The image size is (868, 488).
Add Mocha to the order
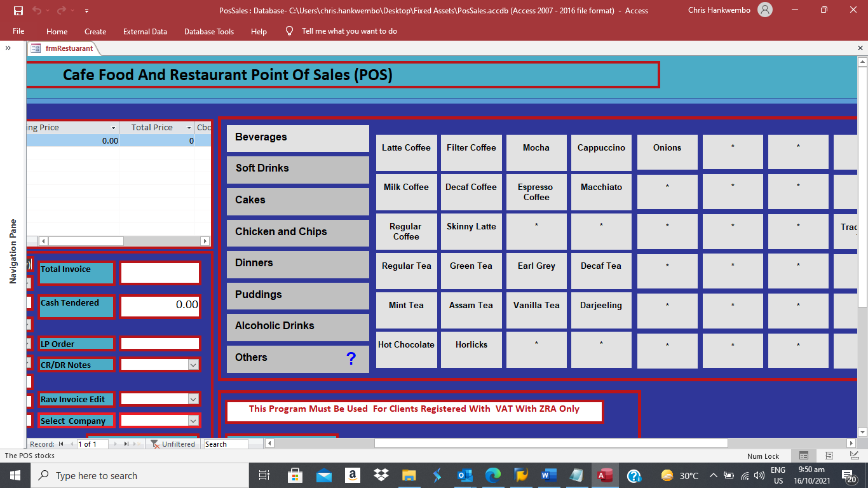[x=536, y=152]
